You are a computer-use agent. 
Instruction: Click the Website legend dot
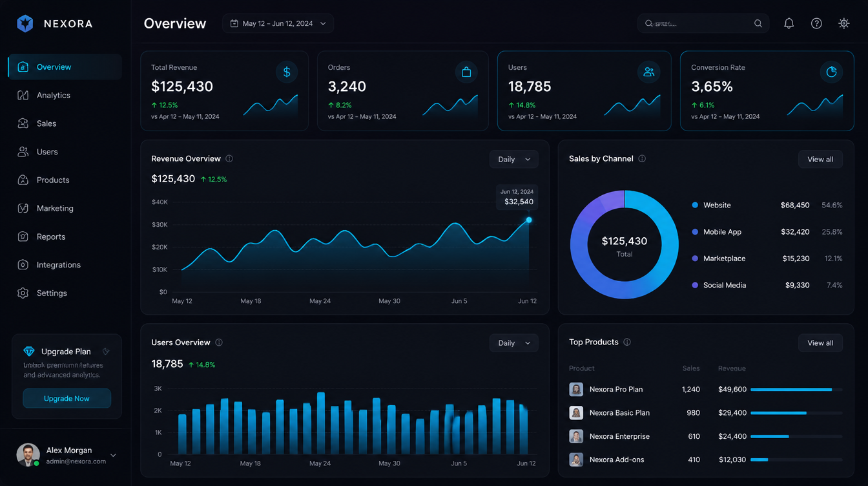pyautogui.click(x=695, y=205)
